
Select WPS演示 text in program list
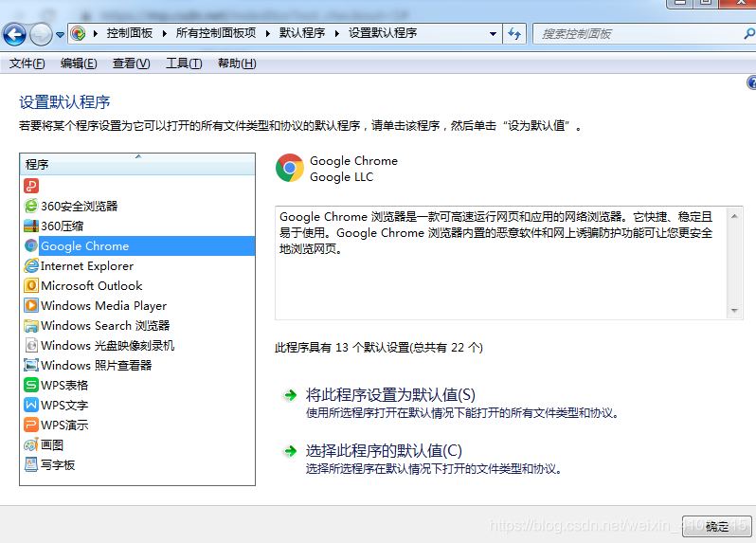64,425
